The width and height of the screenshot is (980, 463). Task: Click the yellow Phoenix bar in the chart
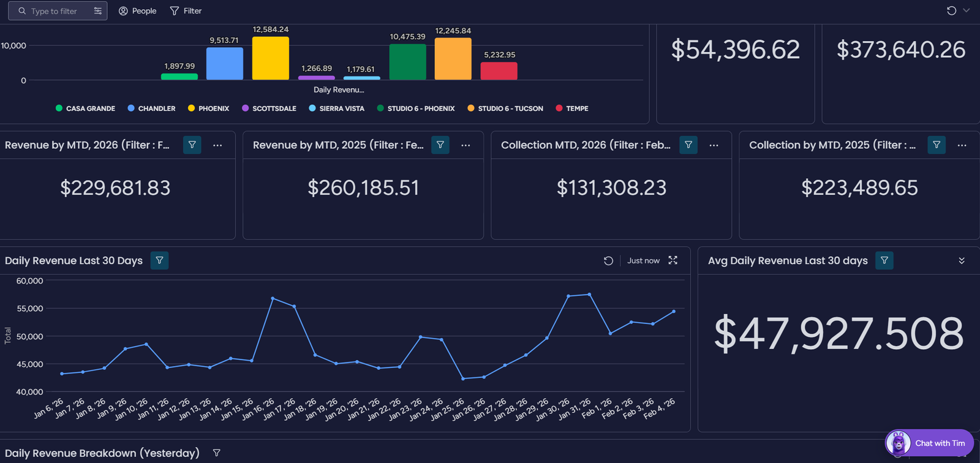pyautogui.click(x=270, y=58)
